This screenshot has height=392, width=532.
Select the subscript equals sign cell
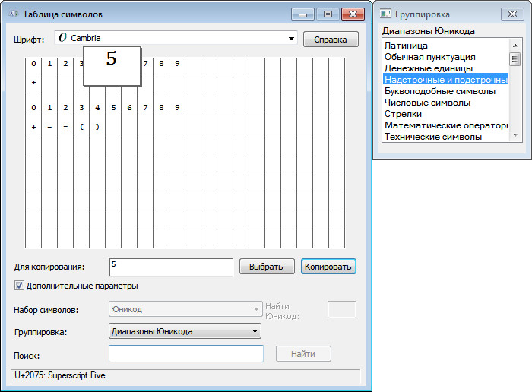(x=65, y=125)
